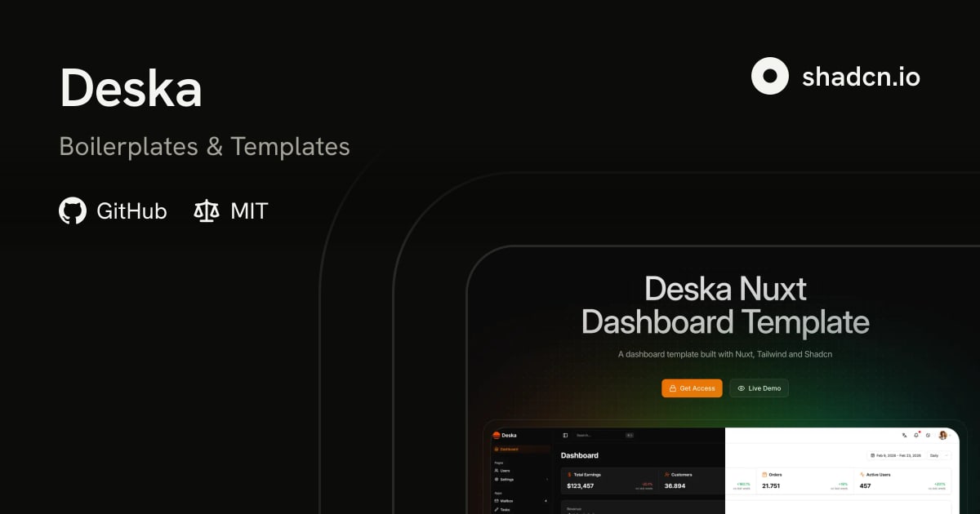Screen dimensions: 980x514
Task: Click the Boilerplates & Templates subtitle
Action: (204, 147)
